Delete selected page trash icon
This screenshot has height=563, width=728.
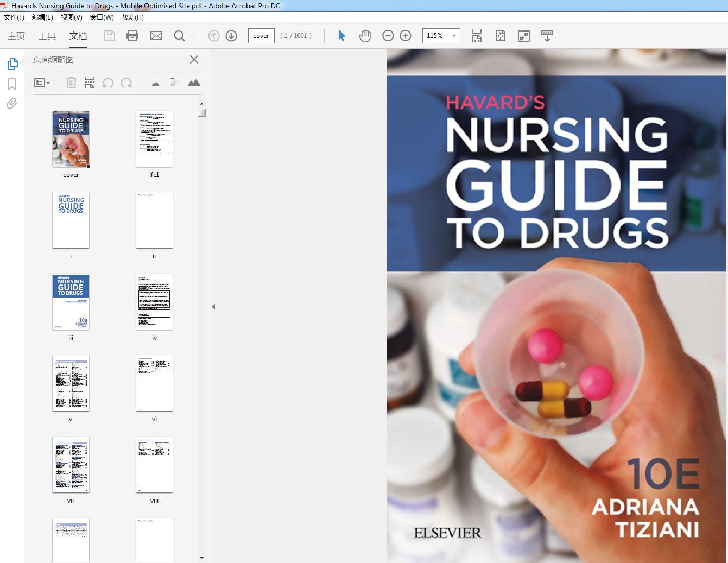71,83
